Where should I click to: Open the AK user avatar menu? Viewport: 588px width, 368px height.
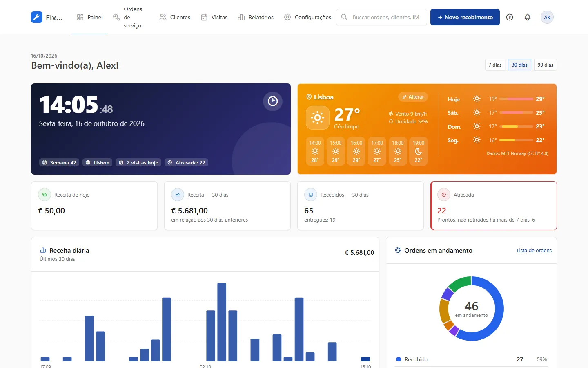point(547,17)
